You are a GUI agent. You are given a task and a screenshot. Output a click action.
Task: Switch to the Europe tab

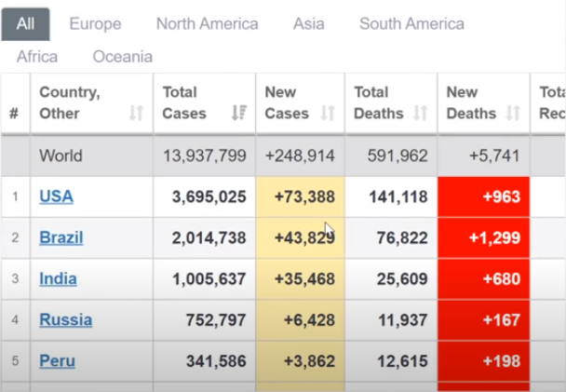click(x=95, y=24)
